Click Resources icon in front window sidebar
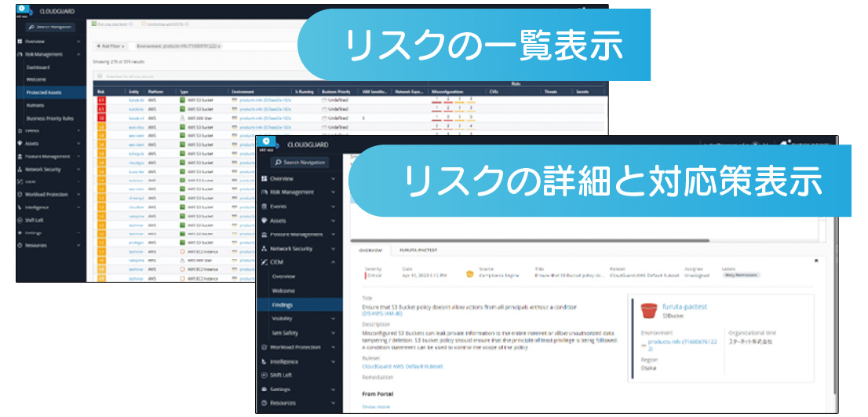Screen dimensions: 868x417 [x=264, y=403]
